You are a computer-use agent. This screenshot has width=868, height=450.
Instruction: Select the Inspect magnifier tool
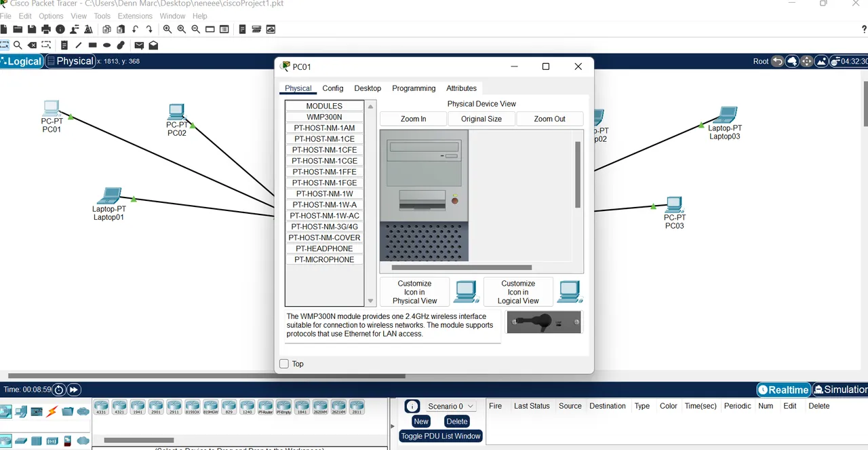pyautogui.click(x=18, y=45)
